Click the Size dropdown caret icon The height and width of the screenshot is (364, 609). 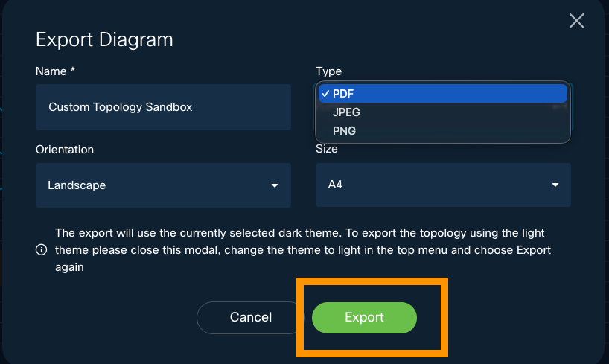pyautogui.click(x=555, y=185)
